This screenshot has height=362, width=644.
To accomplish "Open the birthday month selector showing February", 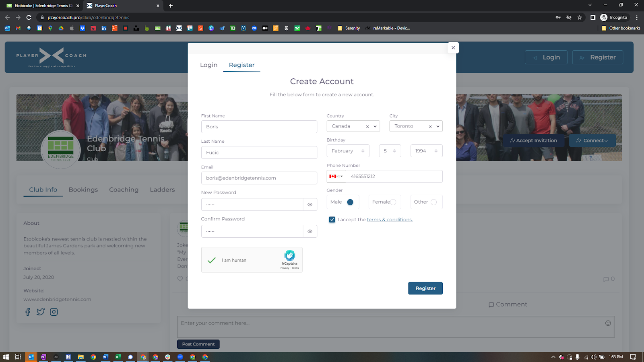I will pyautogui.click(x=348, y=151).
